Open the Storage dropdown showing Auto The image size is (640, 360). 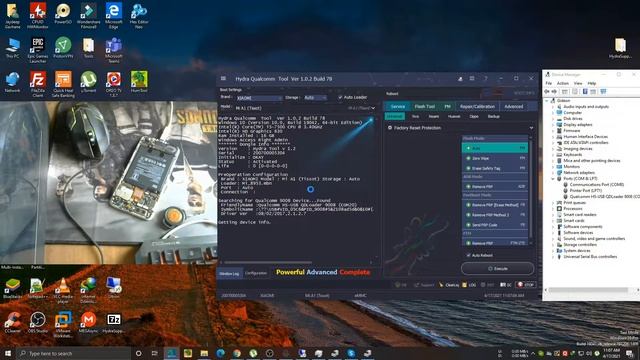(315, 98)
